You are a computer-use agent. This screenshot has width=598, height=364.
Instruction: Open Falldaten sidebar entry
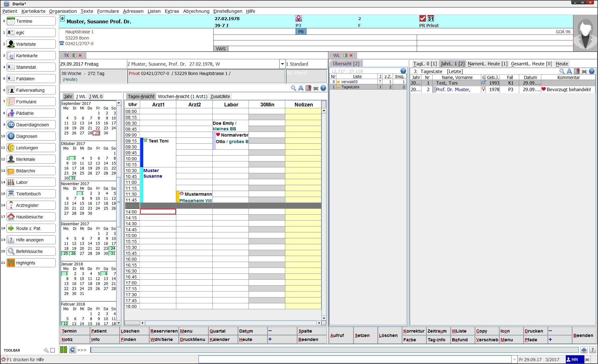(x=31, y=79)
